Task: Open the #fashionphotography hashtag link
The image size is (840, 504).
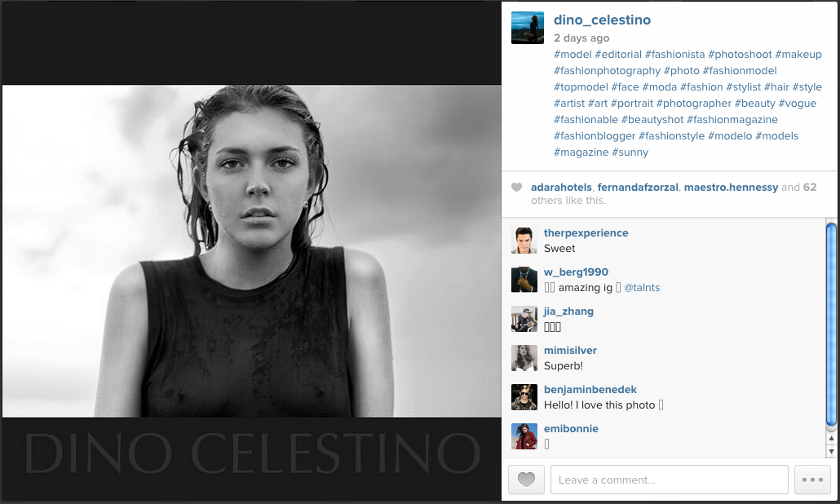Action: tap(607, 71)
